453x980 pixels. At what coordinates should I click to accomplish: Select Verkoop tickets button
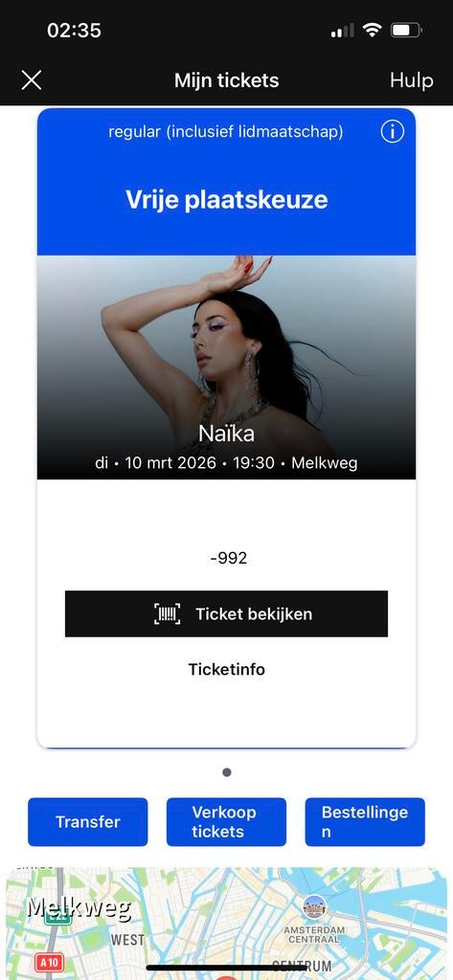click(x=226, y=822)
